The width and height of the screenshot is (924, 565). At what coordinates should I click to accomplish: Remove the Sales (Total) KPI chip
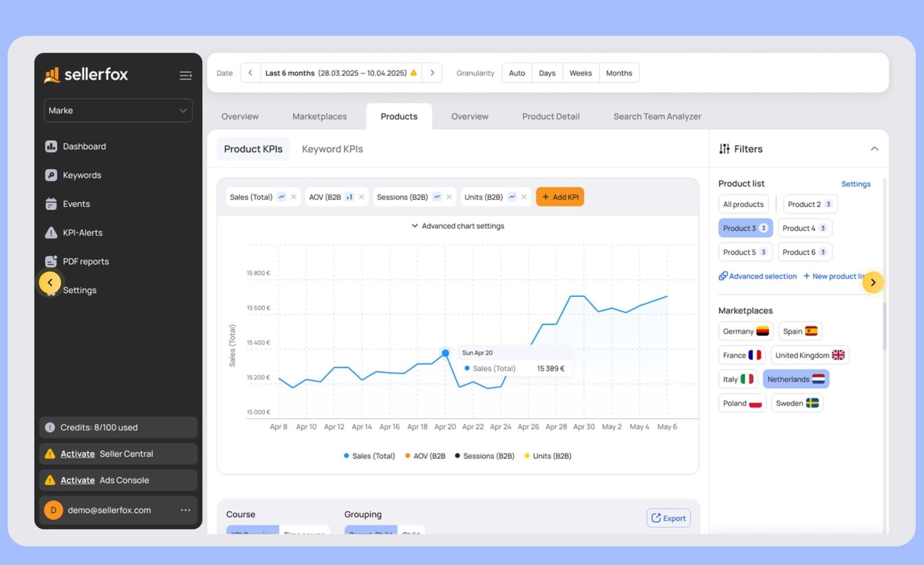294,197
